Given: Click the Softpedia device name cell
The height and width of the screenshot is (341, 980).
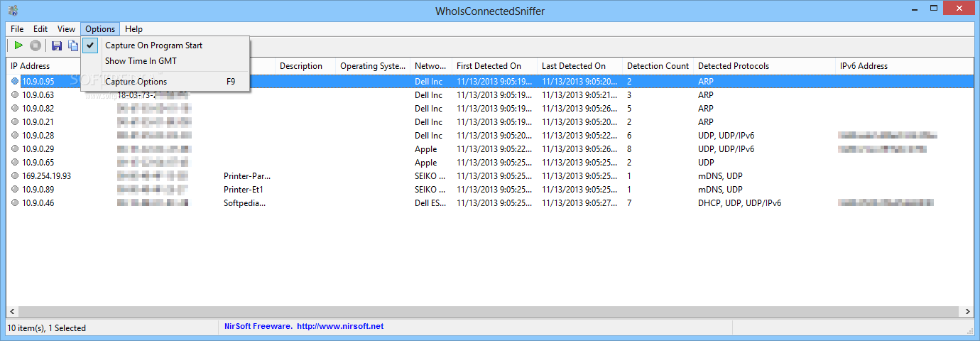Looking at the screenshot, I should [245, 203].
